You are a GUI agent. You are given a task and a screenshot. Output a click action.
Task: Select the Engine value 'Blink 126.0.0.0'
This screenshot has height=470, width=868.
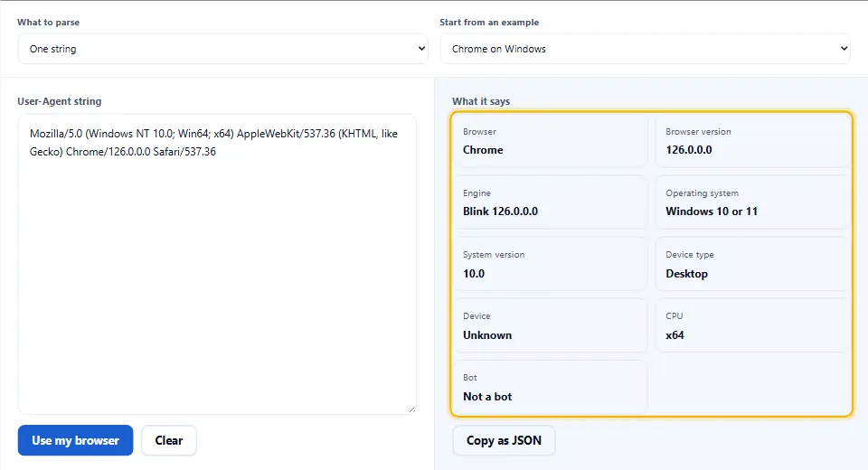tap(500, 211)
